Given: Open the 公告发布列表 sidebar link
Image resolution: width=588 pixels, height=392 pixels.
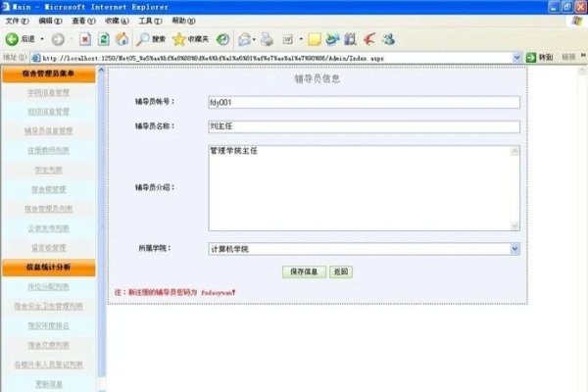Looking at the screenshot, I should tap(48, 228).
